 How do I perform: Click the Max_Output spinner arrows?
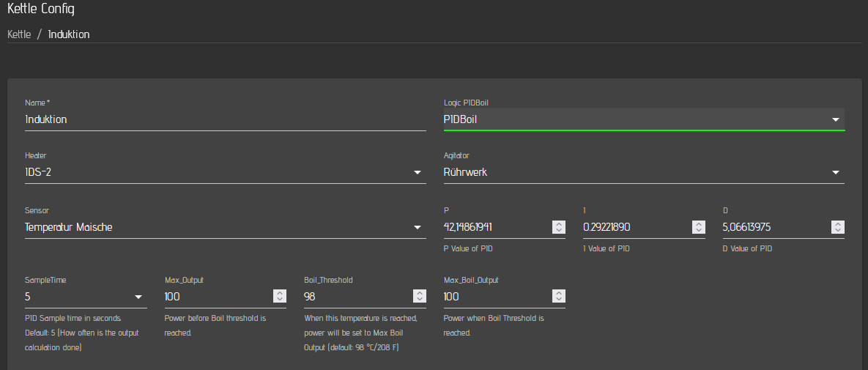[x=279, y=296]
